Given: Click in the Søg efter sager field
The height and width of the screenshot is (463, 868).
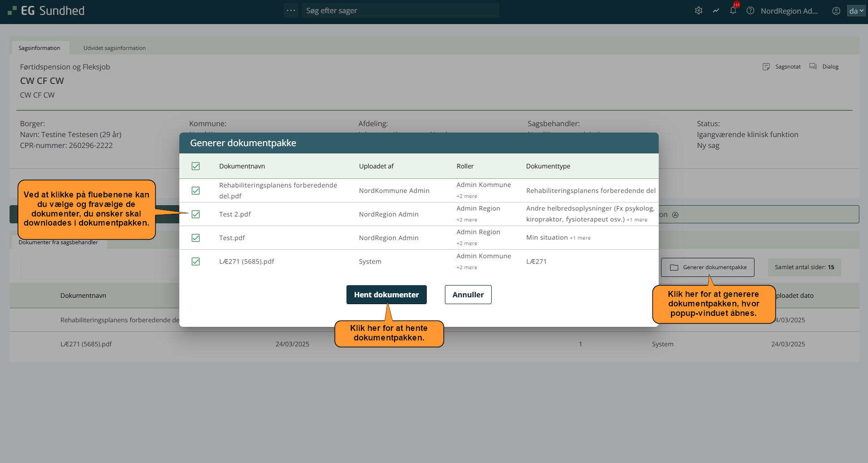Looking at the screenshot, I should 400,10.
